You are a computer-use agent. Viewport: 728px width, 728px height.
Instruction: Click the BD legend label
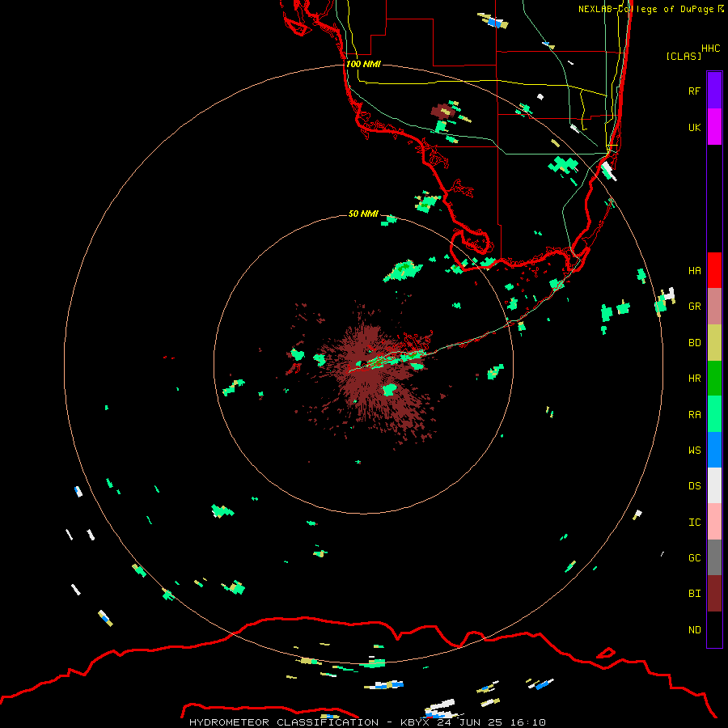(694, 342)
